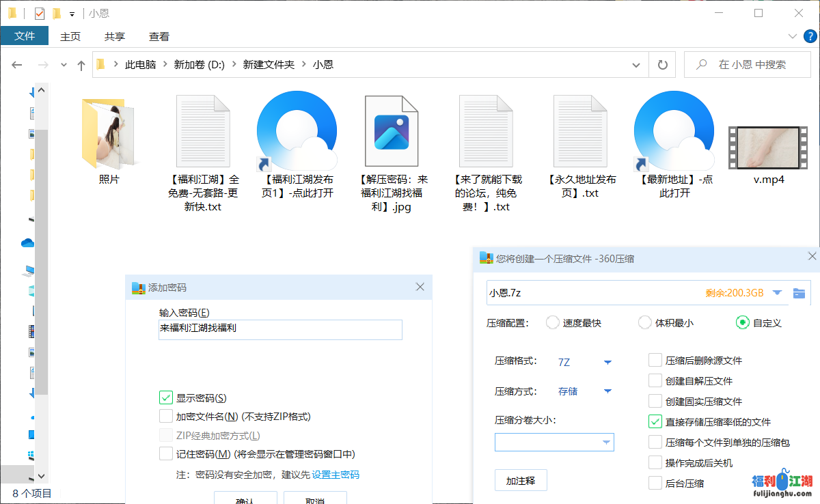
Task: Open the 压缩方式 dropdown showing 存储
Action: [x=607, y=391]
